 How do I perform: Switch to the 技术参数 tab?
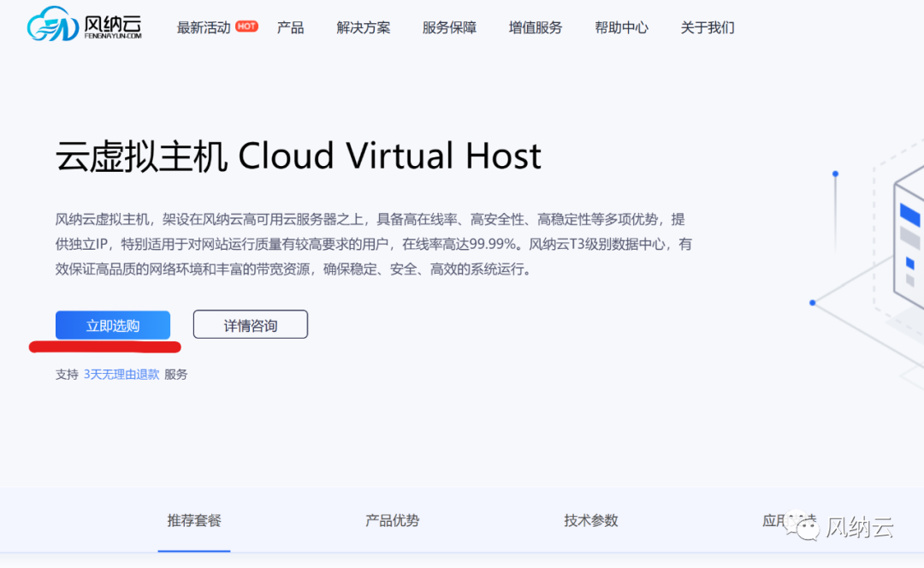[x=590, y=520]
